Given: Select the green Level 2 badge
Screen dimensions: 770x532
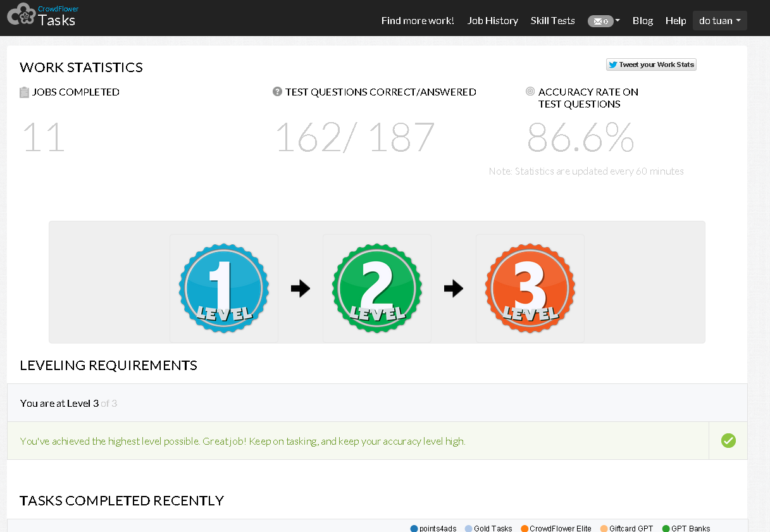Looking at the screenshot, I should tap(376, 288).
